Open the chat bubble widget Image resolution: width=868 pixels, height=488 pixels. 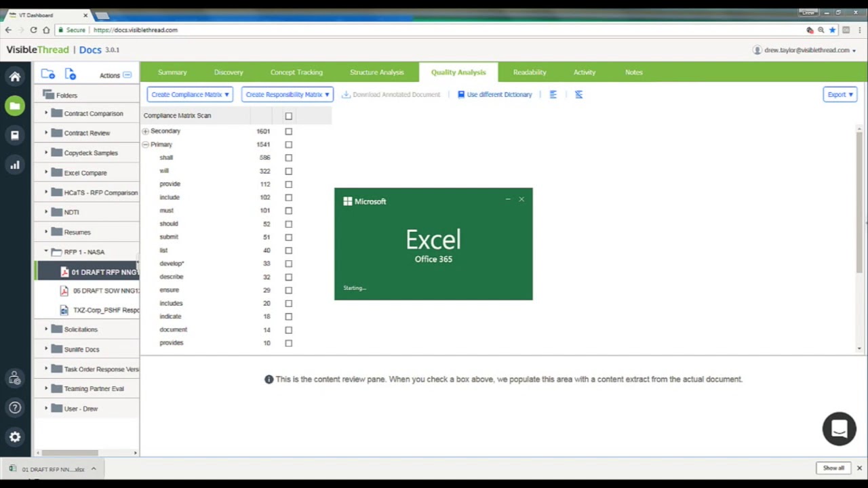(840, 429)
